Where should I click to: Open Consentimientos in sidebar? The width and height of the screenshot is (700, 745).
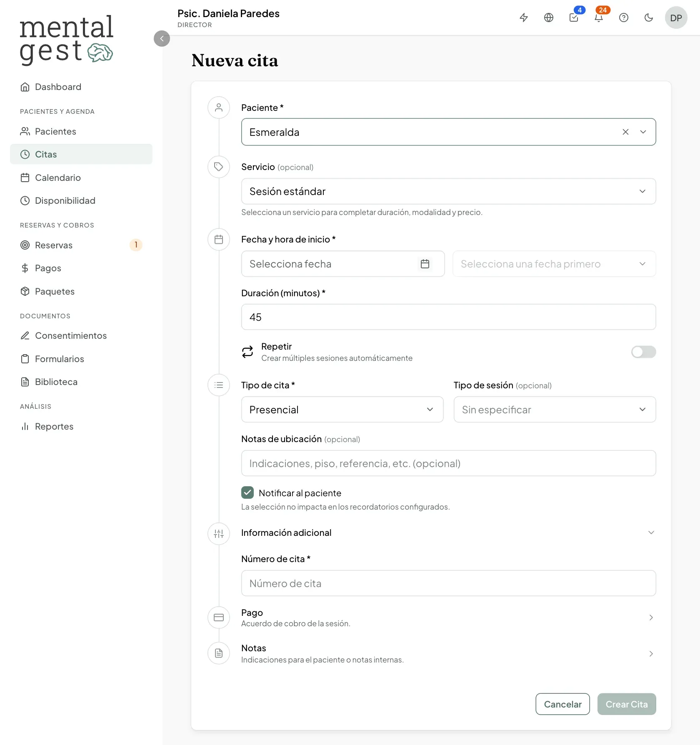pyautogui.click(x=81, y=335)
